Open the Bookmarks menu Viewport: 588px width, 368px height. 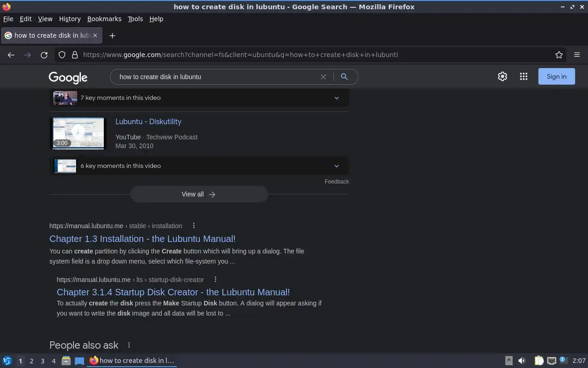click(x=104, y=19)
